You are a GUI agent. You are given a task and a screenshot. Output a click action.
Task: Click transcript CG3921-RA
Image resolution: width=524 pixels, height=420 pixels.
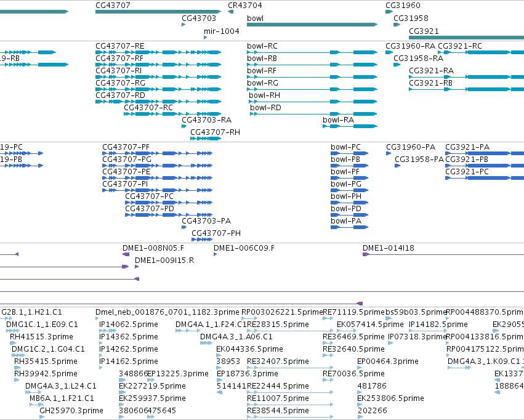pyautogui.click(x=432, y=71)
